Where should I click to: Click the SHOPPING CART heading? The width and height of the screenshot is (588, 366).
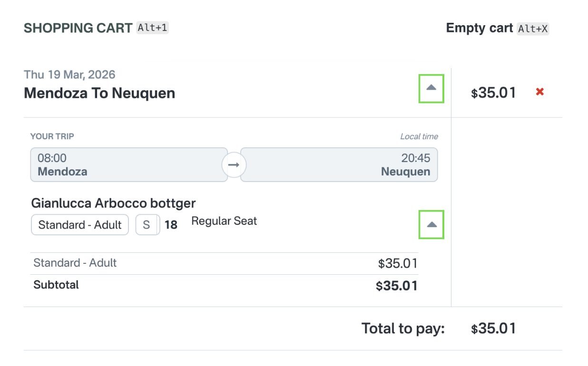78,28
